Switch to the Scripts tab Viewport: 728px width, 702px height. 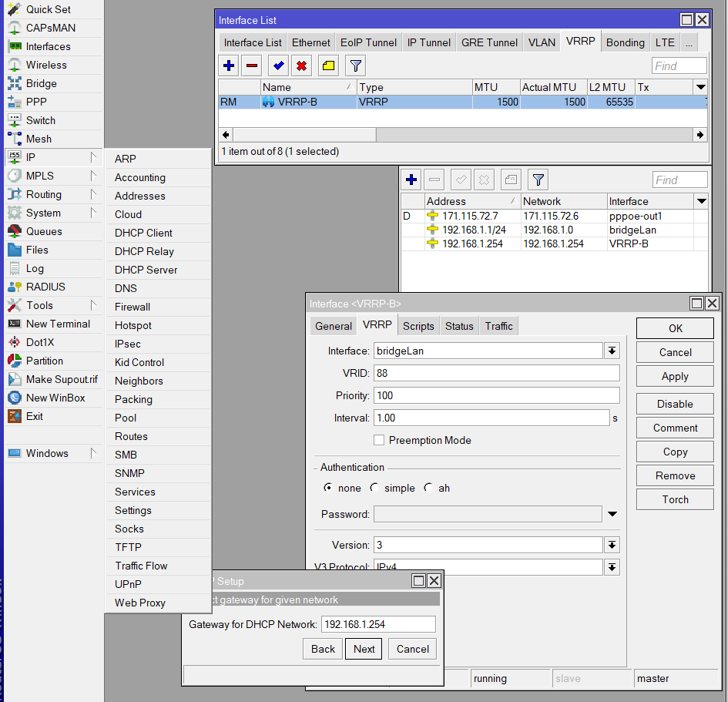click(418, 326)
